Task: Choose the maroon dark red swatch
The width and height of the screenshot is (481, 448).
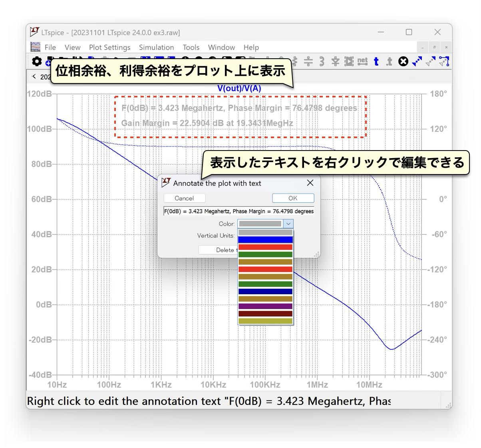Action: point(265,313)
